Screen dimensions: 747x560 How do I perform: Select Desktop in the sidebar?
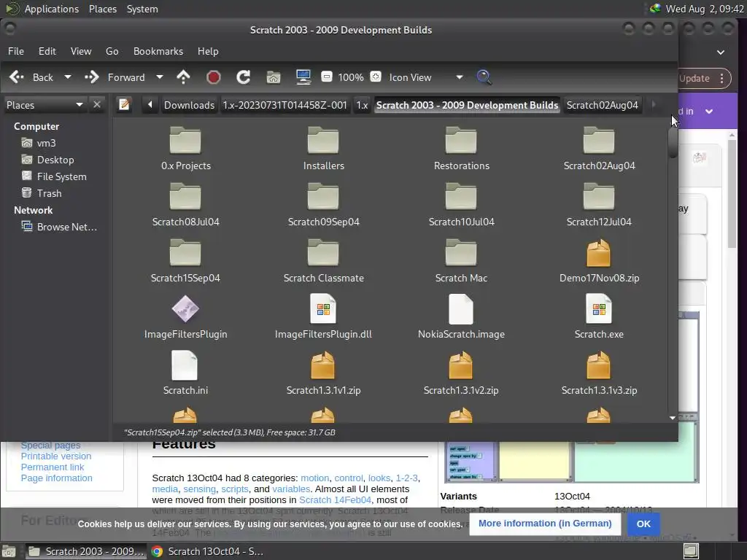[x=55, y=160]
